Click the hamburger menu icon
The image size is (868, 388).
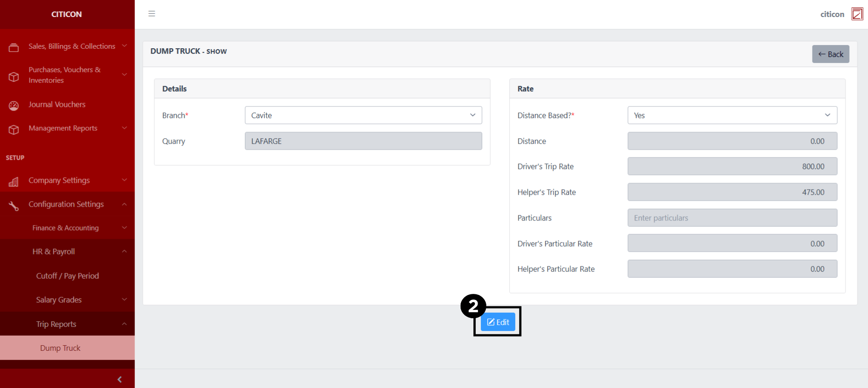pyautogui.click(x=152, y=14)
